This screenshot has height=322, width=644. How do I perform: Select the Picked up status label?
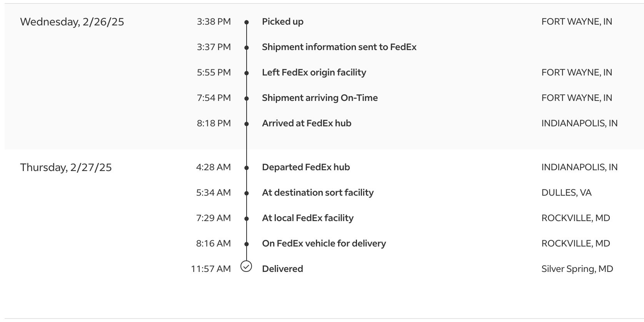point(283,22)
